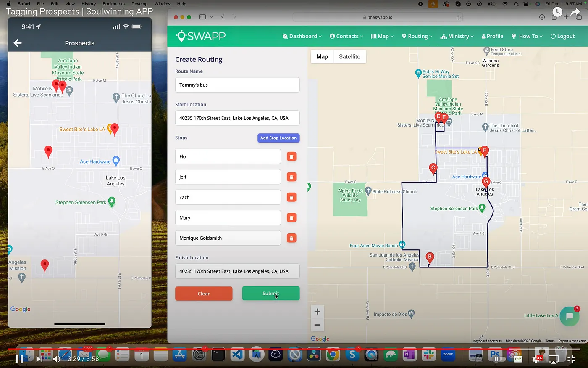Open the Safari History menu

(88, 4)
